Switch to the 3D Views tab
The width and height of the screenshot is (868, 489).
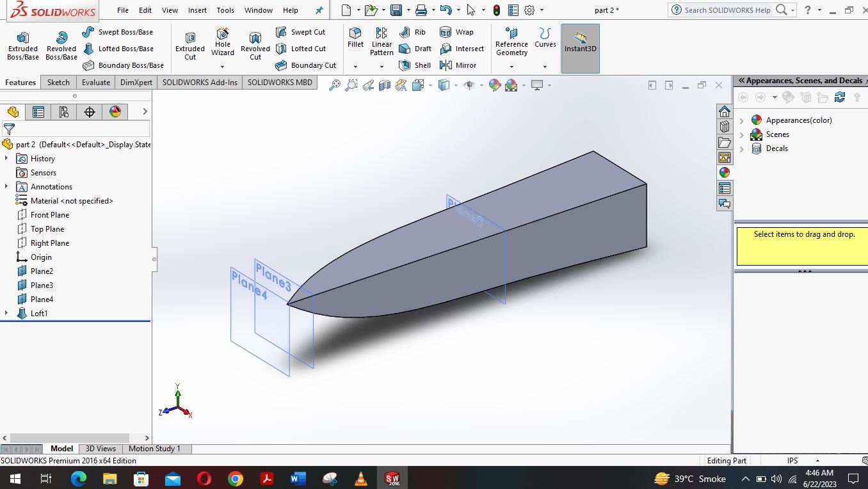click(101, 449)
